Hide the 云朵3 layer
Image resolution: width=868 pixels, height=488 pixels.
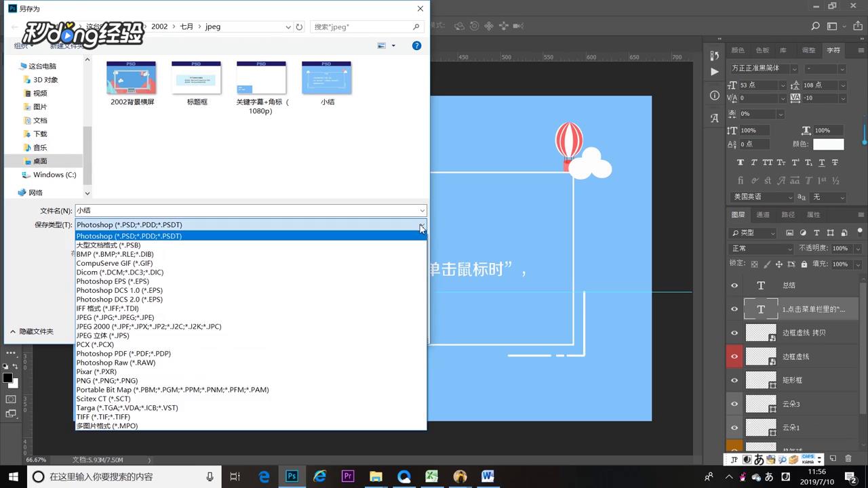point(734,404)
